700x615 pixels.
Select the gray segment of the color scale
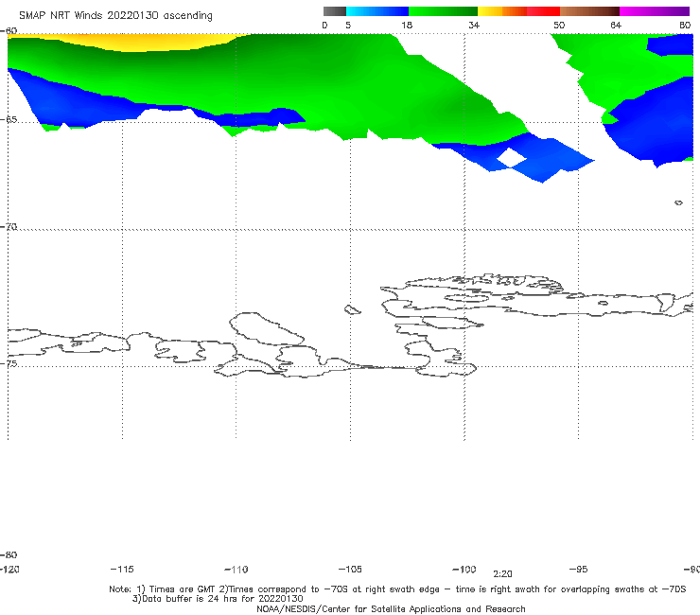[x=334, y=11]
